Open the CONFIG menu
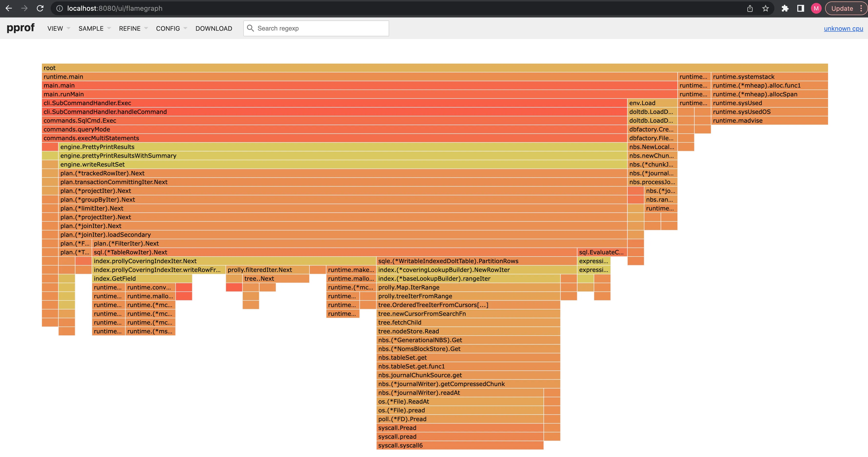 [x=171, y=28]
